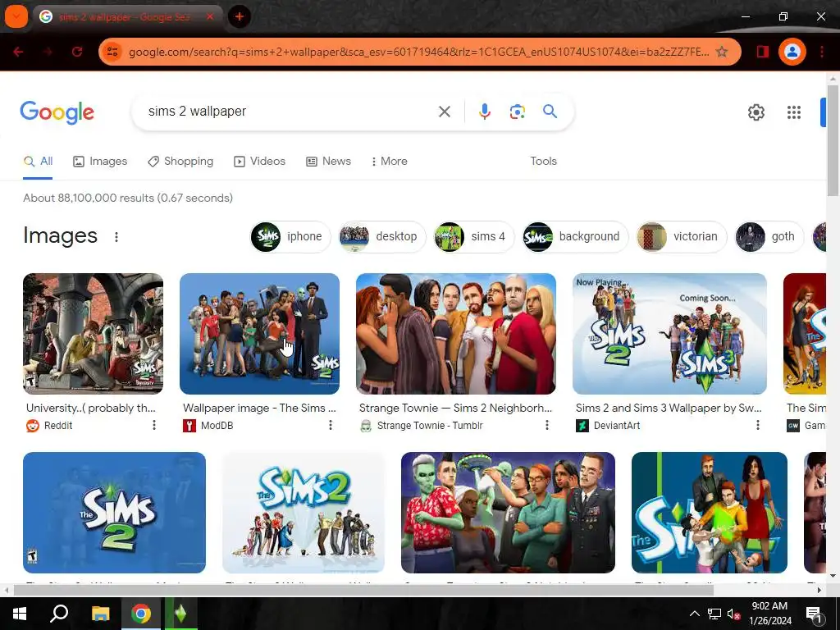Show hidden system tray icons

[x=694, y=614]
